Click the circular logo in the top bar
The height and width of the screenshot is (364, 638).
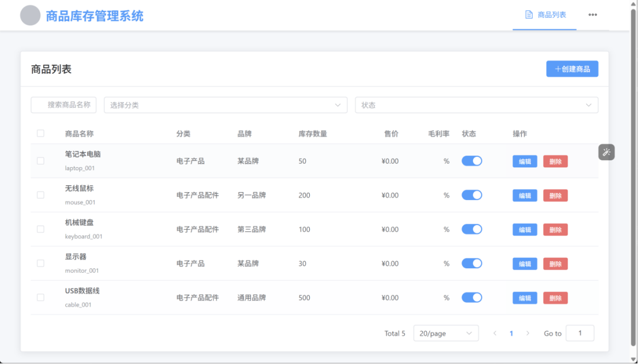29,15
